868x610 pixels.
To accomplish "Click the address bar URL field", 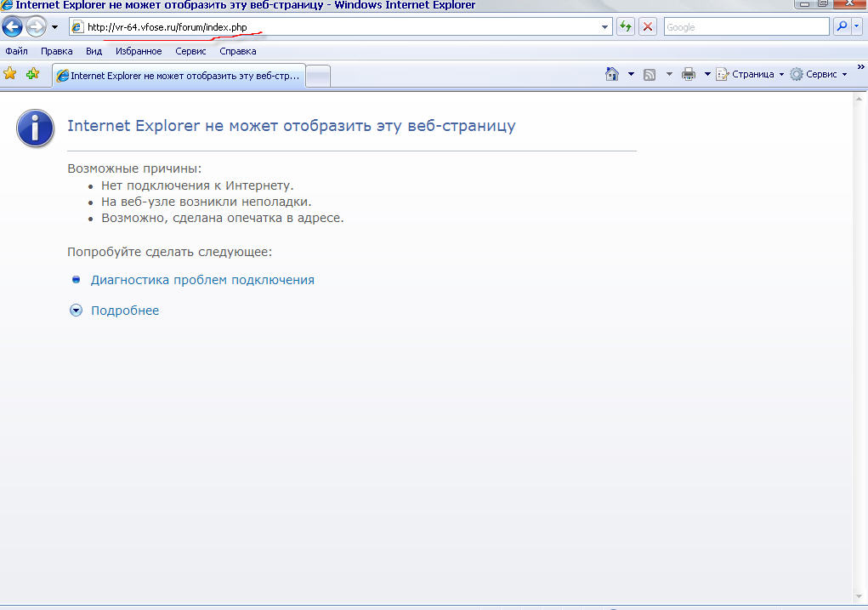I will point(340,27).
